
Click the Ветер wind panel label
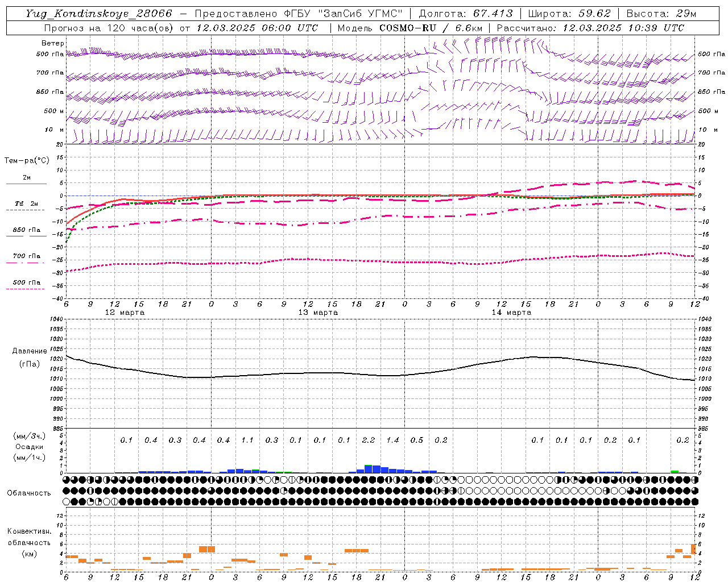(53, 43)
